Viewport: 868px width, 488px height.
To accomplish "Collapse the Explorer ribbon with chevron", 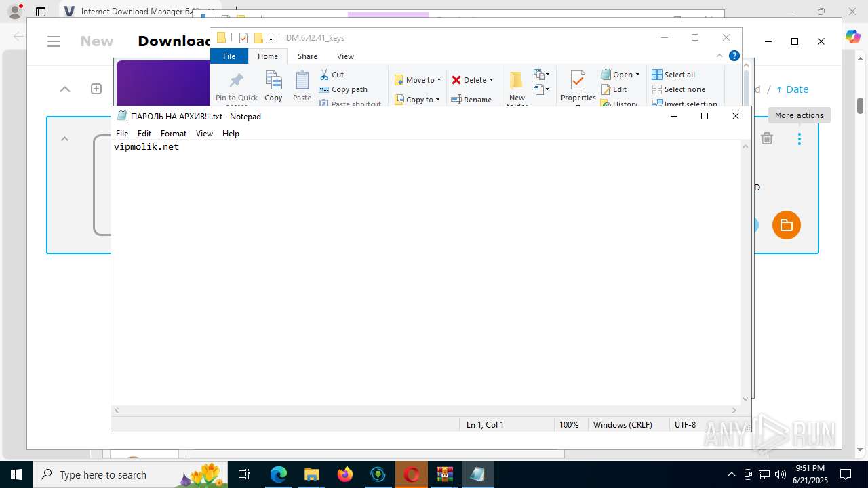I will point(719,56).
